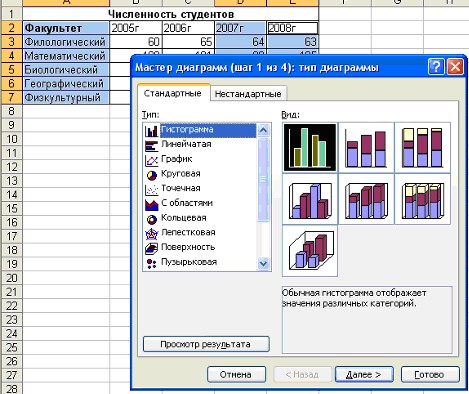This screenshot has width=469, height=394.
Task: Click the Далее > button
Action: tap(364, 375)
